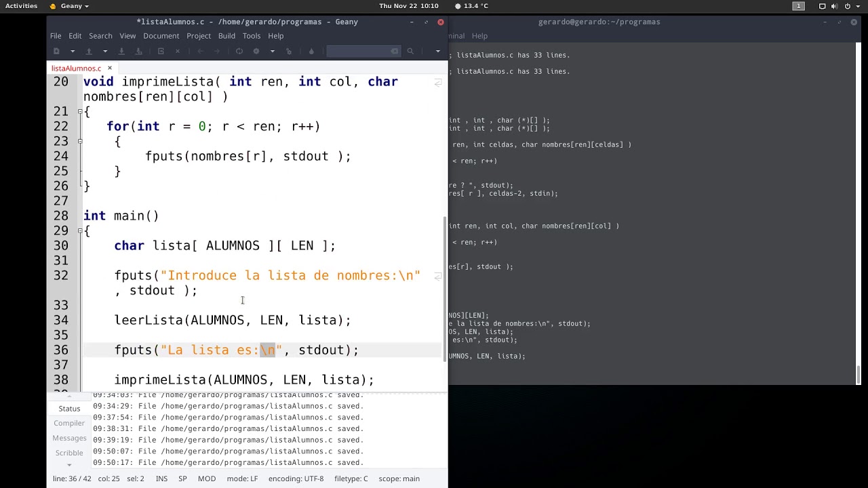868x488 pixels.
Task: Click the Open file toolbar icon
Action: pos(89,51)
